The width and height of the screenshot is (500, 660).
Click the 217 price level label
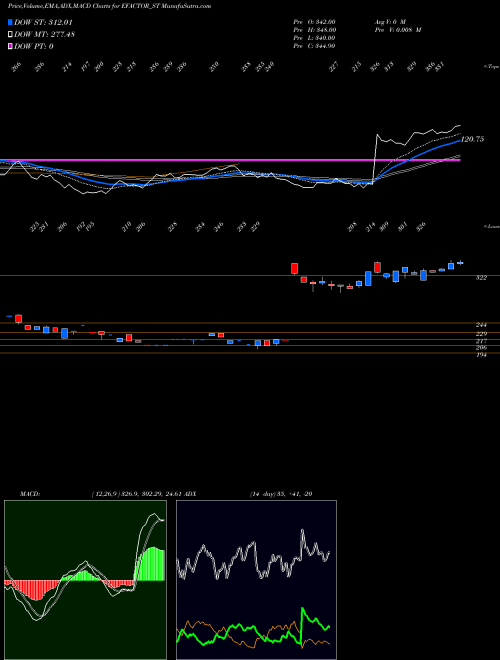(x=481, y=341)
